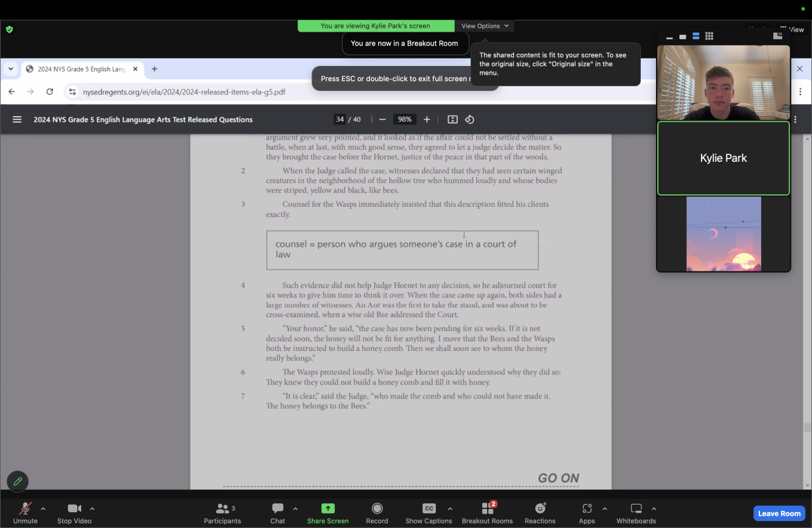The height and width of the screenshot is (528, 812).
Task: Click the green status dot in menu bar
Action: pyautogui.click(x=802, y=9)
